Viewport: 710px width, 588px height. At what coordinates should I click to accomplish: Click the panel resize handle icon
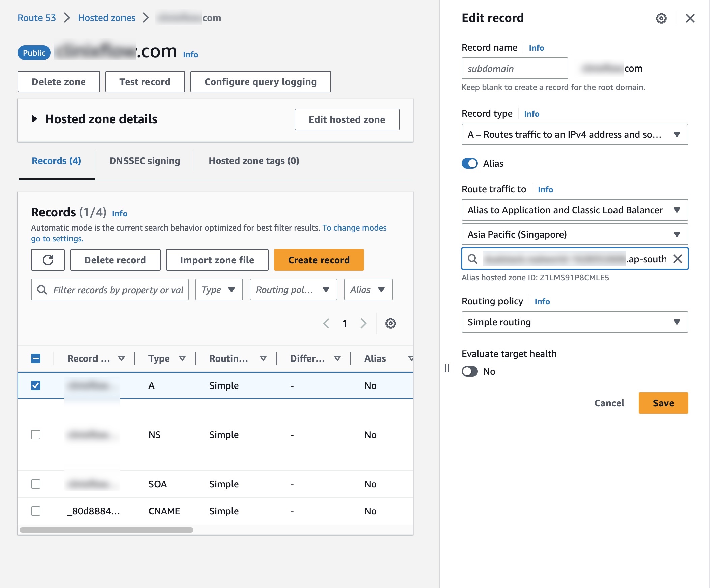(447, 368)
